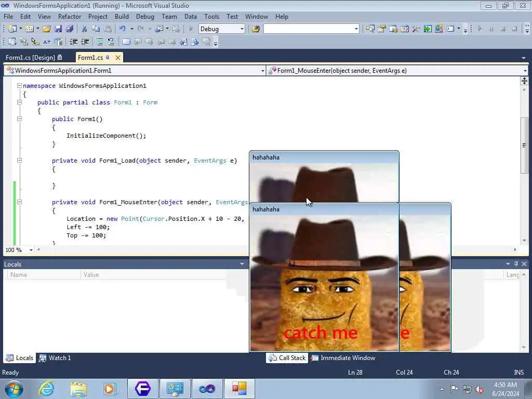
Task: Open Internet Explorer from the taskbar
Action: pos(46,389)
